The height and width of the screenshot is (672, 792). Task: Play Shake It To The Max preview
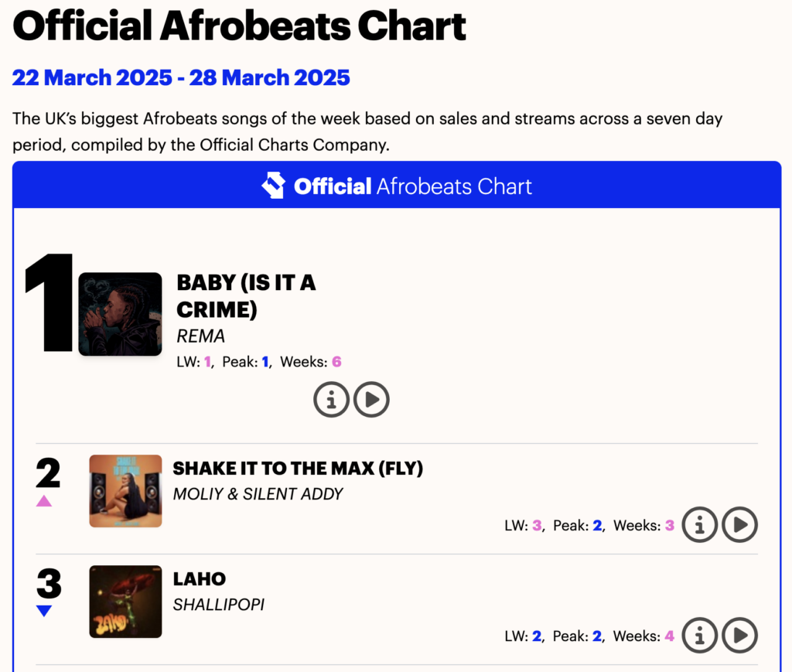[739, 525]
